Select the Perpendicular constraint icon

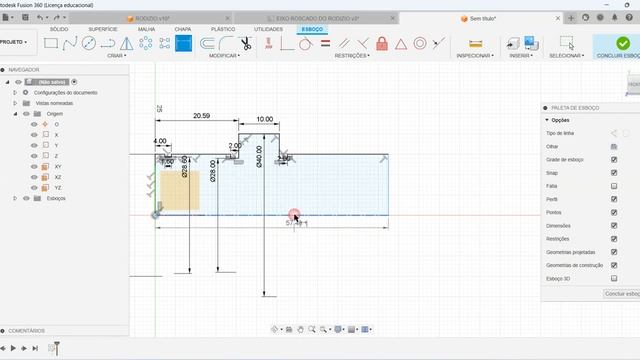[363, 43]
